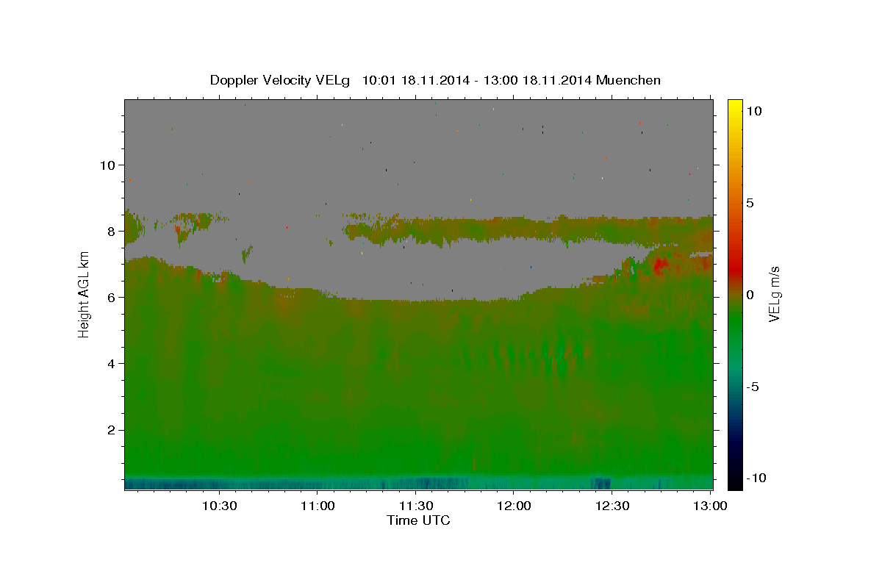Click the 'Height AGL km' axis label
The height and width of the screenshot is (588, 882).
[84, 294]
